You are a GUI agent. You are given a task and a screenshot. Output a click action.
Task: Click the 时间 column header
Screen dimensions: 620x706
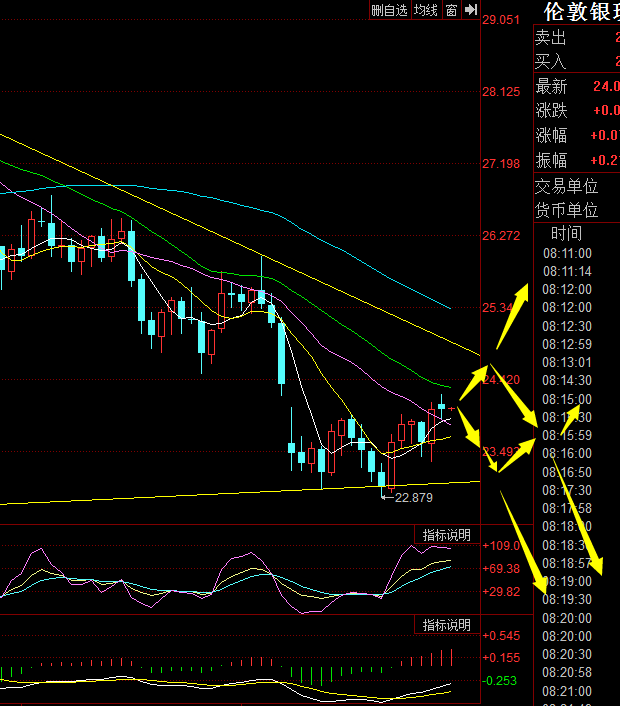tap(566, 234)
